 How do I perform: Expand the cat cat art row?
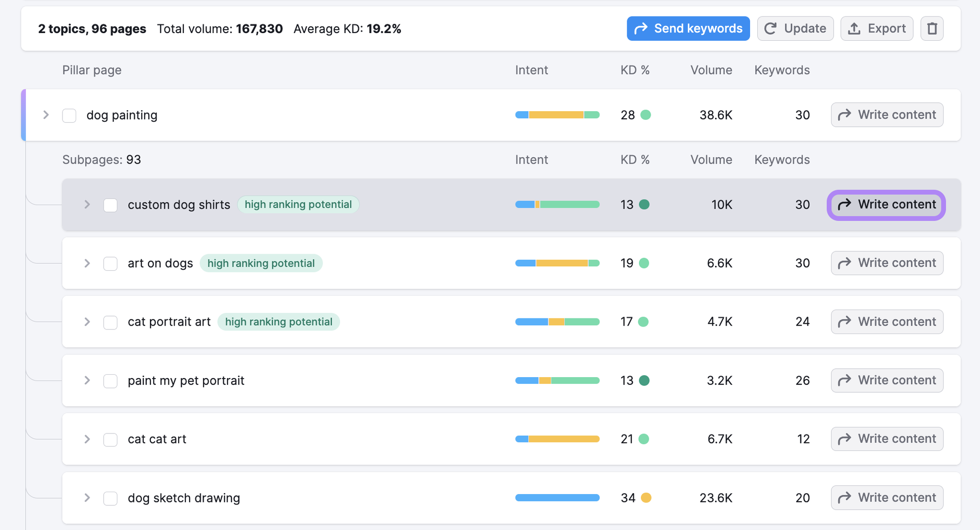tap(87, 439)
